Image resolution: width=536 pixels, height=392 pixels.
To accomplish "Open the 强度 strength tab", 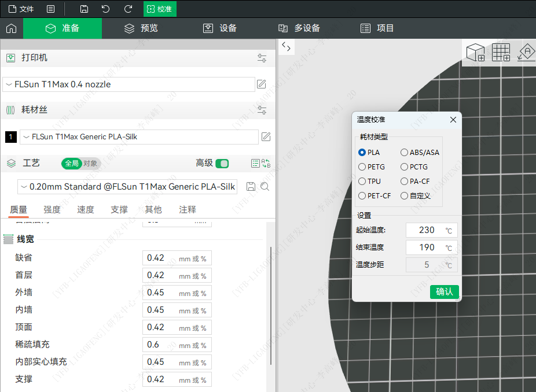I will pos(52,209).
